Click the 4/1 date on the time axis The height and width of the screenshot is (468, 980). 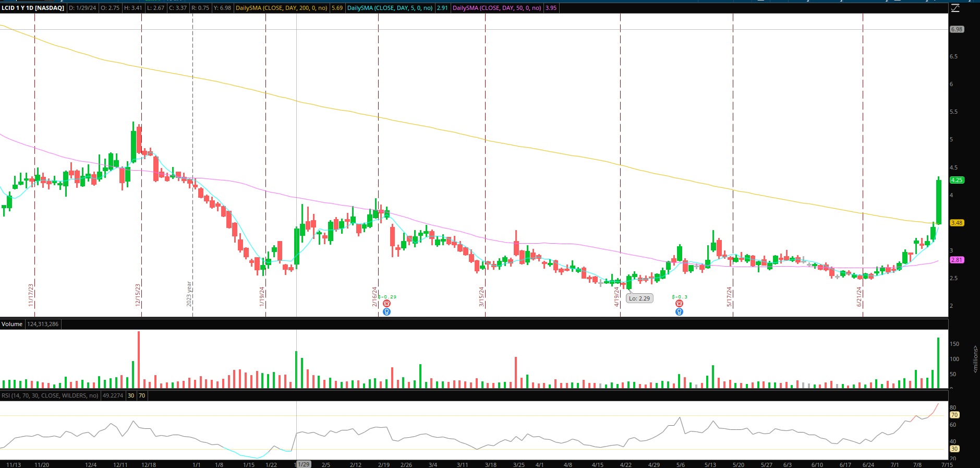540,464
